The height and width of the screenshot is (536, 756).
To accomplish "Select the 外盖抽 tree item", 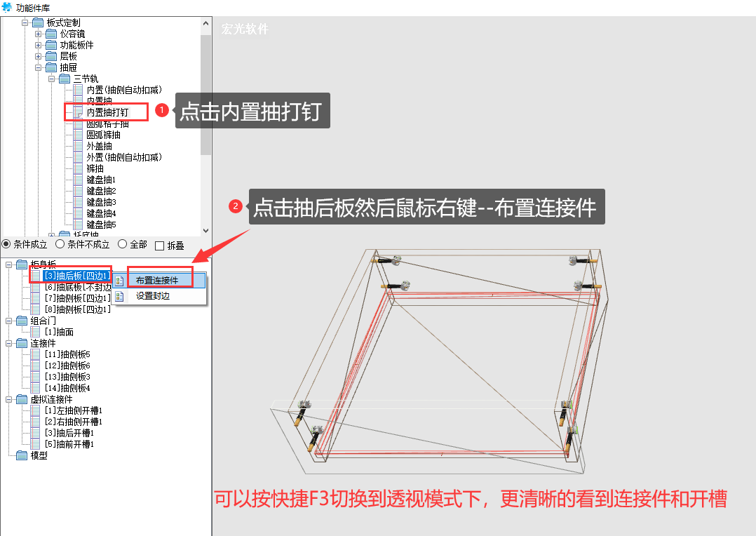I will (x=100, y=146).
